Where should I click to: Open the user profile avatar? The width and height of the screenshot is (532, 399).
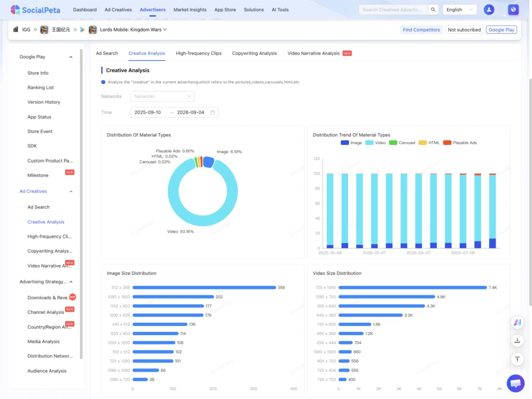(x=489, y=10)
